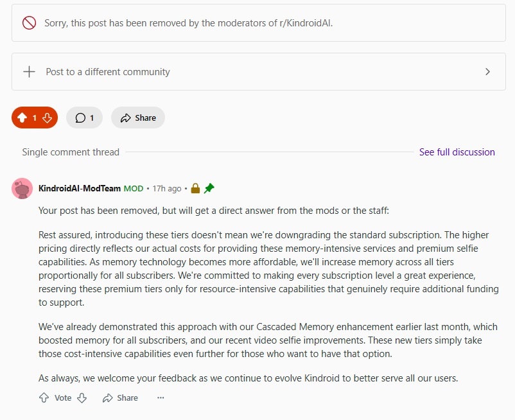Downvote the ModTeam comment
Viewport: 515px width, 420px height.
(82, 398)
